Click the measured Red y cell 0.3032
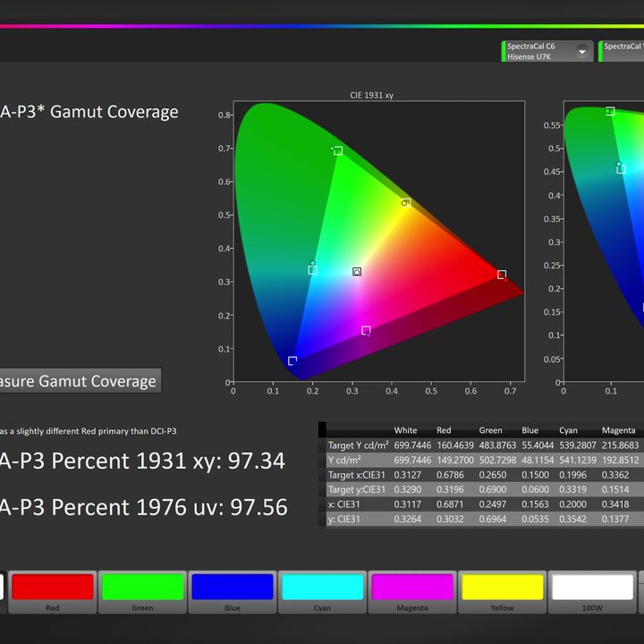The height and width of the screenshot is (644, 644). pyautogui.click(x=450, y=520)
